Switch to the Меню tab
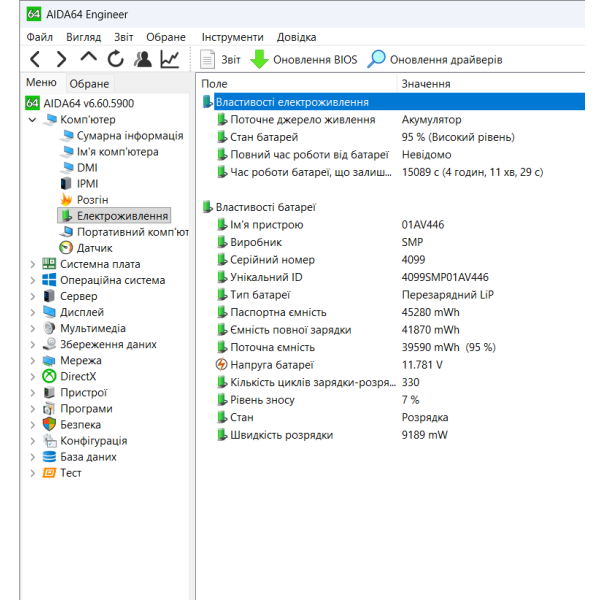This screenshot has height=600, width=600. click(41, 82)
